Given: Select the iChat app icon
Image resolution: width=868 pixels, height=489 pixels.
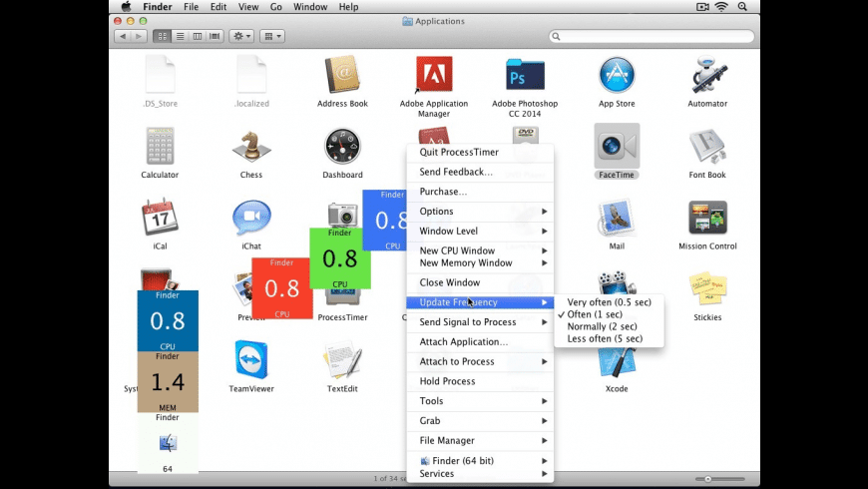Looking at the screenshot, I should pyautogui.click(x=251, y=218).
